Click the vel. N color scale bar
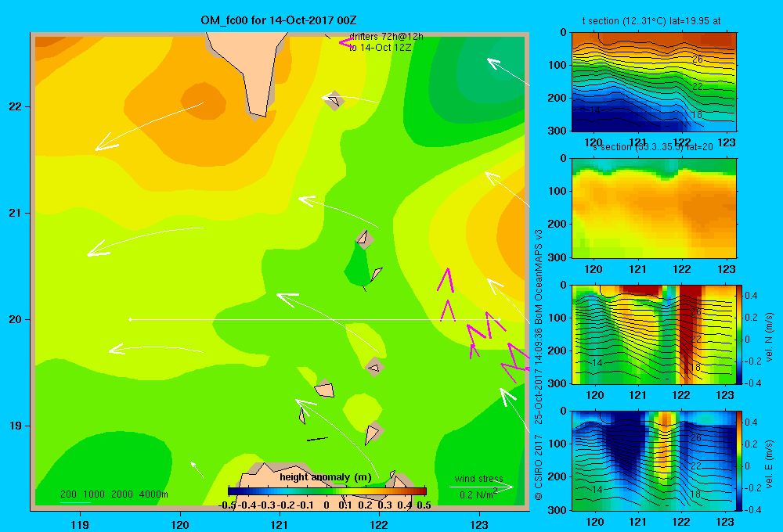Screen dimensions: 783x532 (x=740, y=334)
